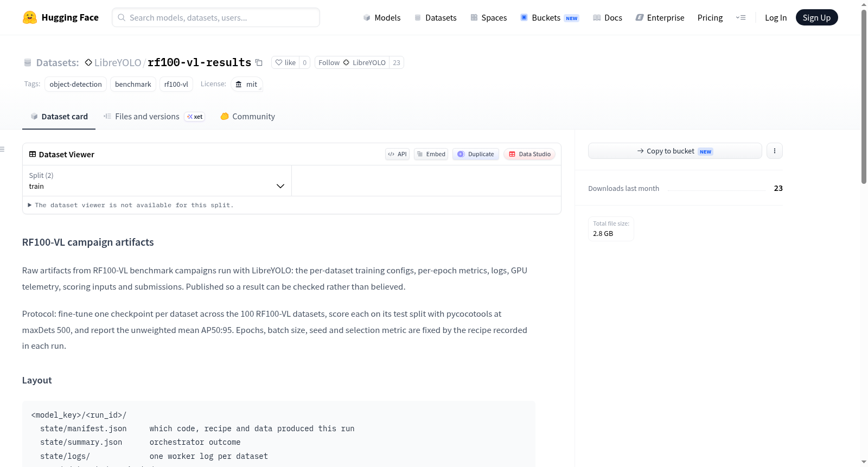The height and width of the screenshot is (467, 868).
Task: Click the LibreYOLO organization diamond icon
Action: pyautogui.click(x=88, y=62)
